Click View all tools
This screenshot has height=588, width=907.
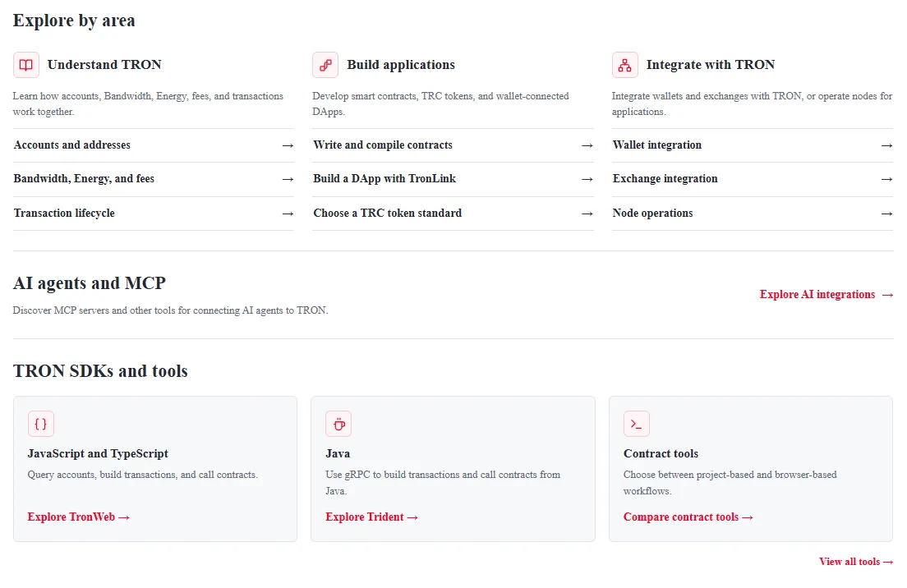tap(856, 562)
